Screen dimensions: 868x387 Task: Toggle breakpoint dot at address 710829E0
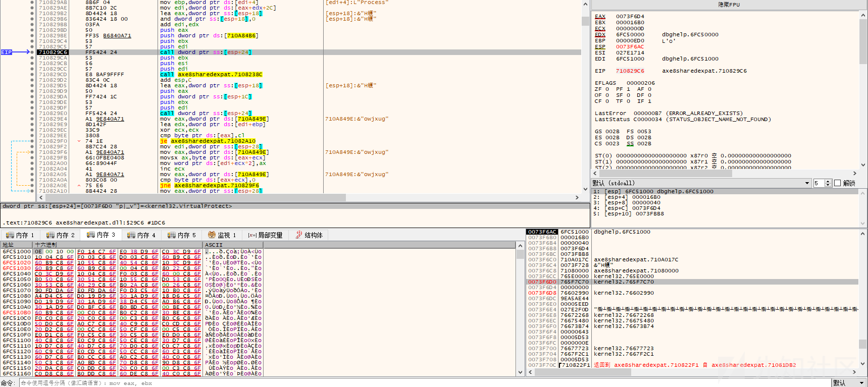pos(32,113)
